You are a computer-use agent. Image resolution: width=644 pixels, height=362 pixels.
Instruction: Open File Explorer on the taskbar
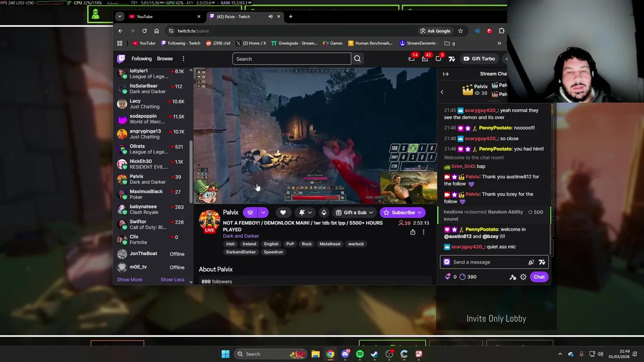click(315, 354)
